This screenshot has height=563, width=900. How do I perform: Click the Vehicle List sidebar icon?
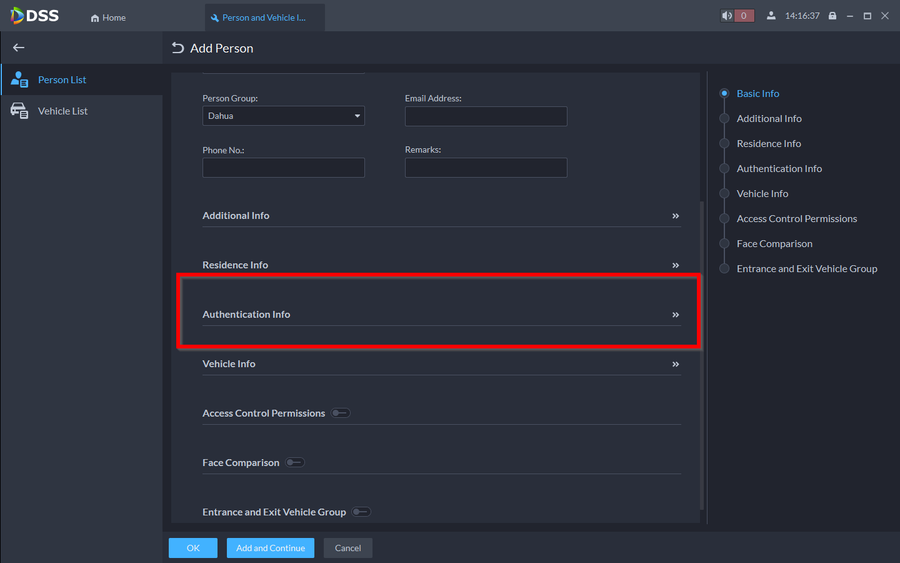click(19, 111)
